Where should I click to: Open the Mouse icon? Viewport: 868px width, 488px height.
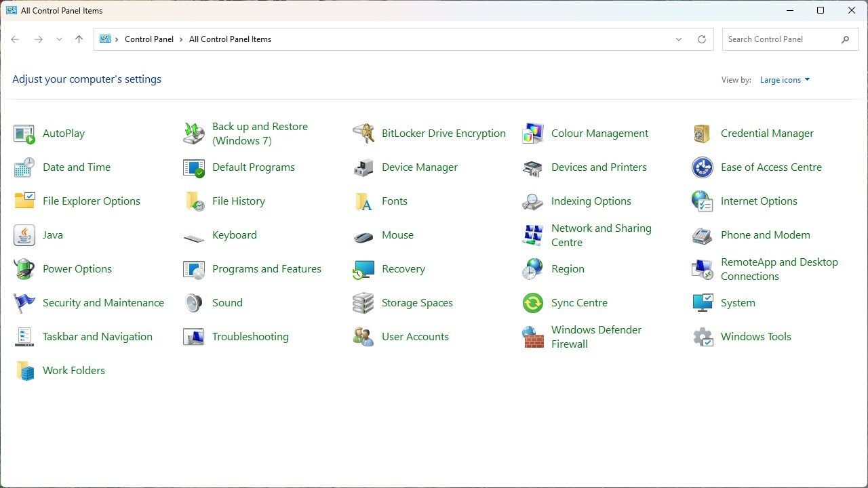363,237
